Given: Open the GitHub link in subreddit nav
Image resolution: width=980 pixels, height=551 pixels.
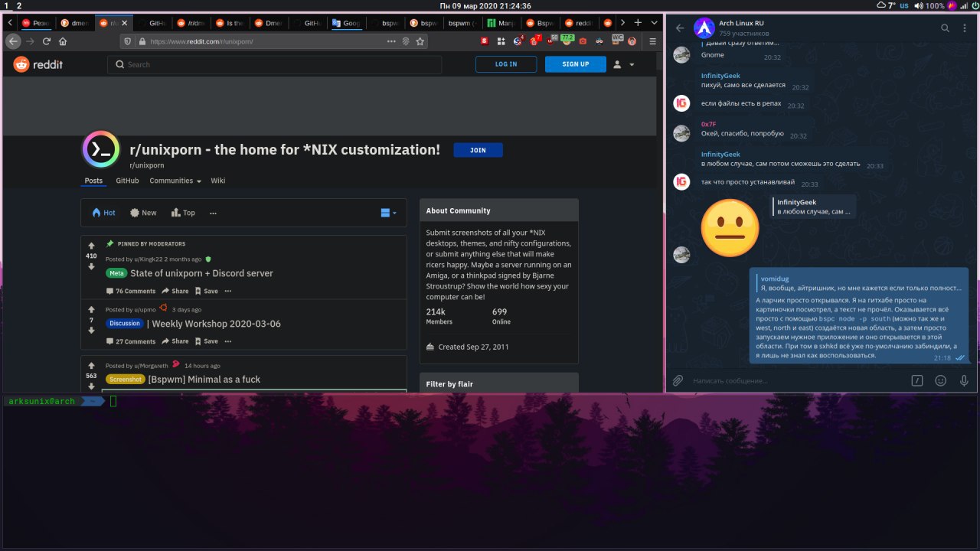Looking at the screenshot, I should pyautogui.click(x=127, y=181).
